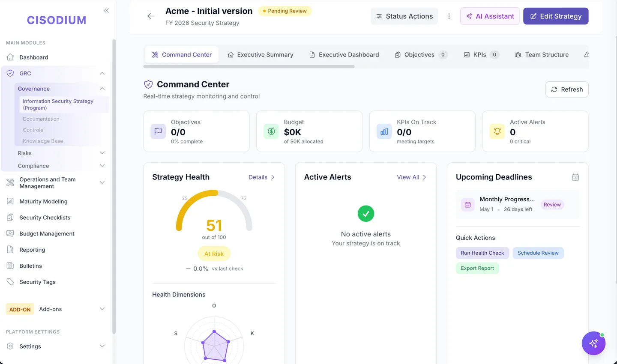Screen dimensions: 617x364
Task: Click the Budget dollar icon
Action: 271,131
